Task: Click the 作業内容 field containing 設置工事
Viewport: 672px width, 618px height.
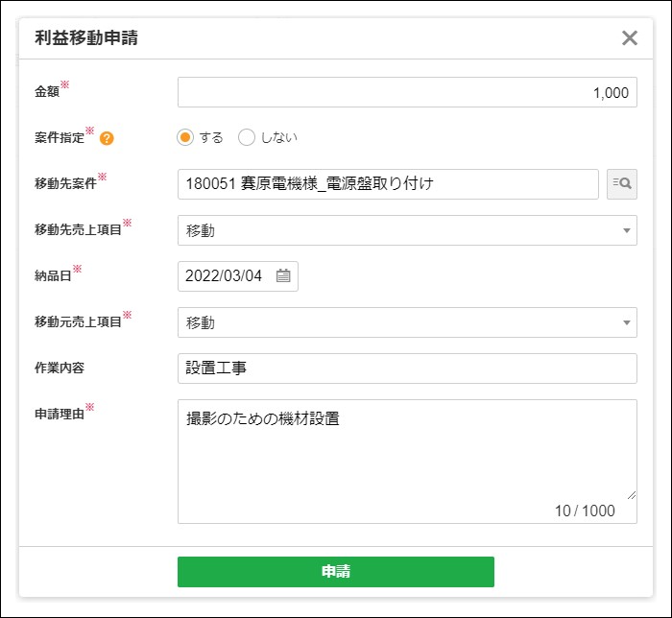Action: (x=407, y=368)
